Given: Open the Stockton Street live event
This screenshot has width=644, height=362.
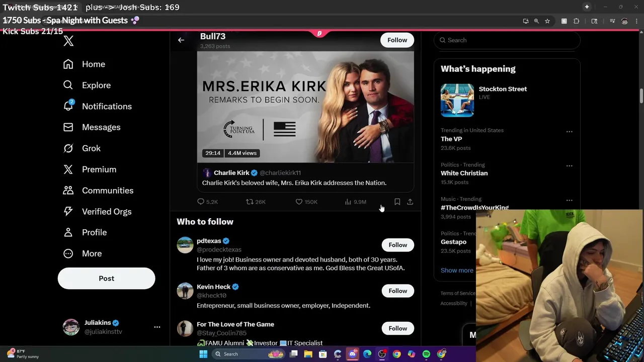Looking at the screenshot, I should pyautogui.click(x=507, y=101).
